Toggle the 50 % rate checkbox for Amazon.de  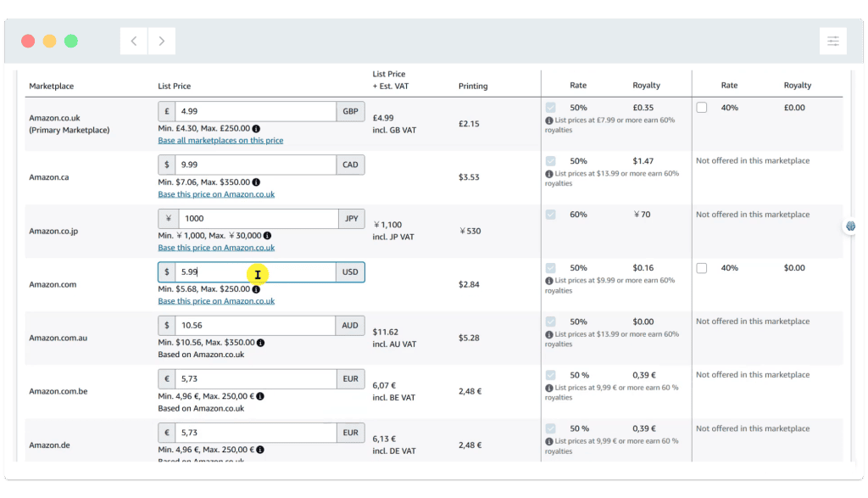[x=550, y=428]
